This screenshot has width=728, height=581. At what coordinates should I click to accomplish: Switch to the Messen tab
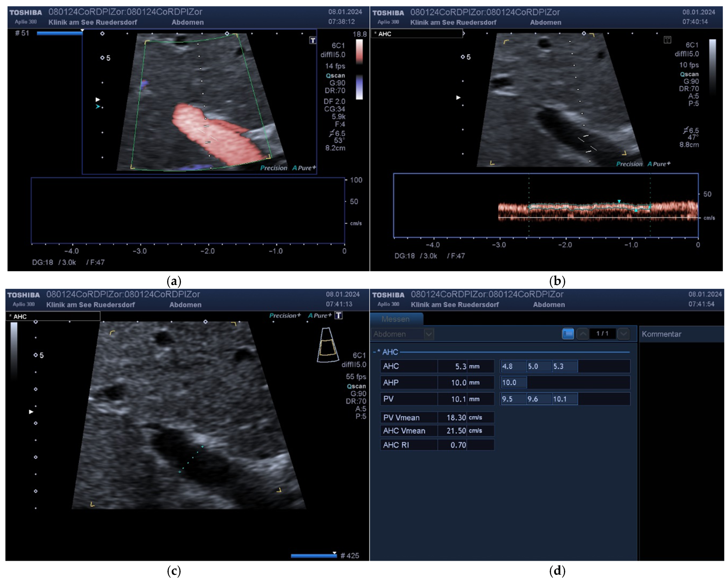click(x=396, y=319)
